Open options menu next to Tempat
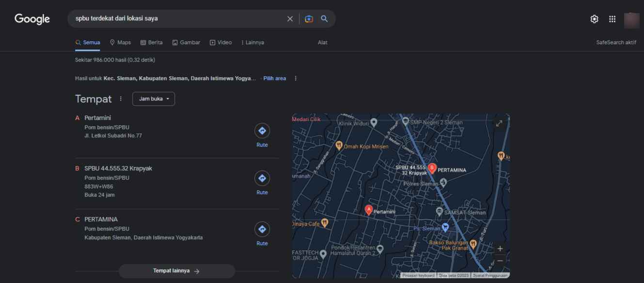The height and width of the screenshot is (283, 644). 121,99
